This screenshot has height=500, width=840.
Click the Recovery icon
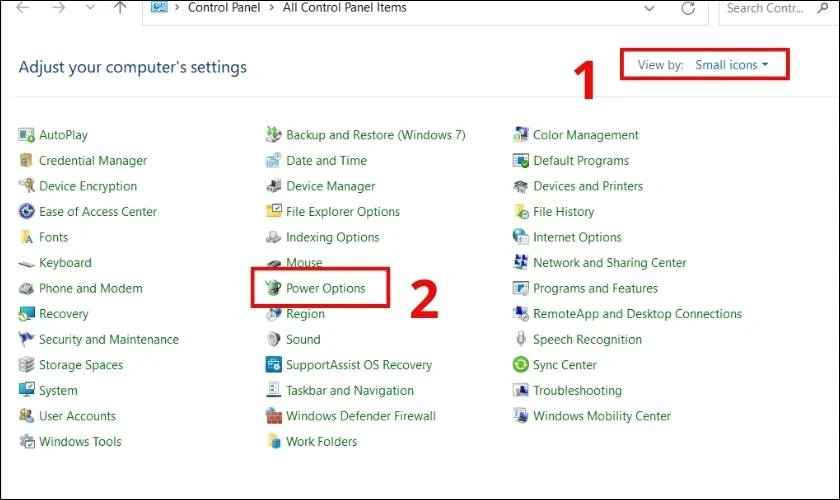(x=26, y=314)
